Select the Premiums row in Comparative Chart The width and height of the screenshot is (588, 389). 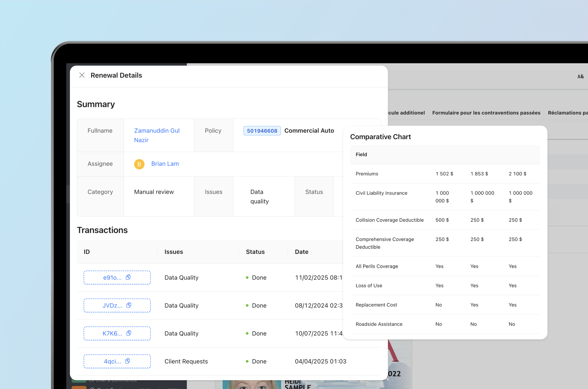click(x=367, y=174)
